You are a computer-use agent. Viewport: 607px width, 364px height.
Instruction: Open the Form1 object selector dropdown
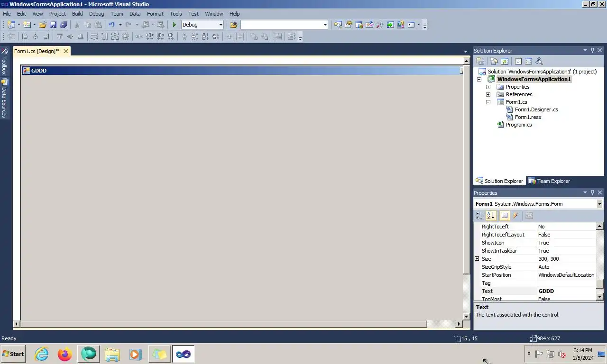pyautogui.click(x=599, y=204)
